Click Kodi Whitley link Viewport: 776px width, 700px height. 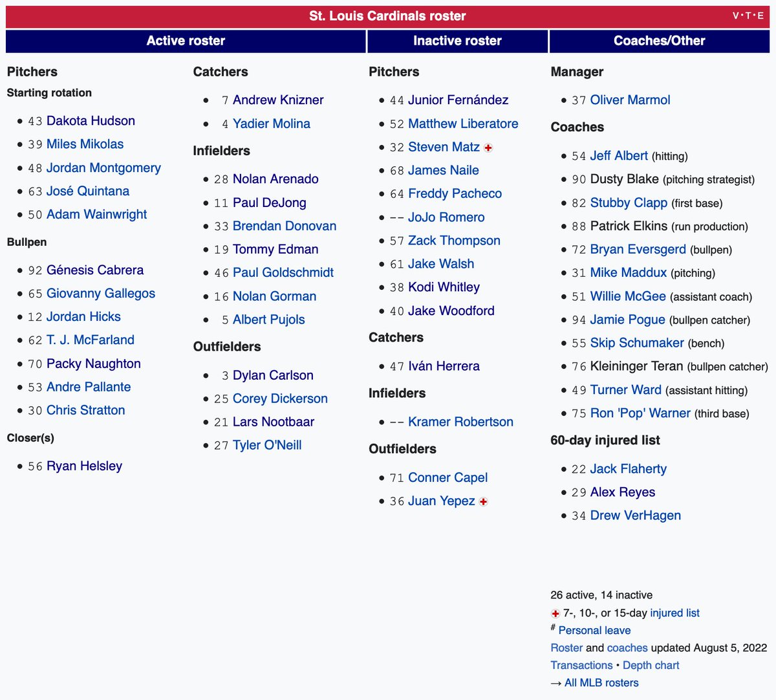point(444,287)
